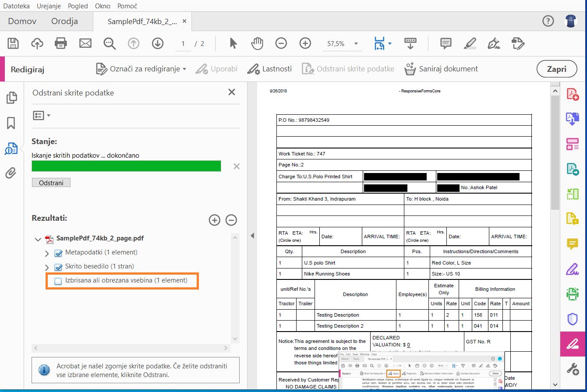Select the Hand pan tool
Image resolution: width=587 pixels, height=392 pixels.
(x=257, y=43)
